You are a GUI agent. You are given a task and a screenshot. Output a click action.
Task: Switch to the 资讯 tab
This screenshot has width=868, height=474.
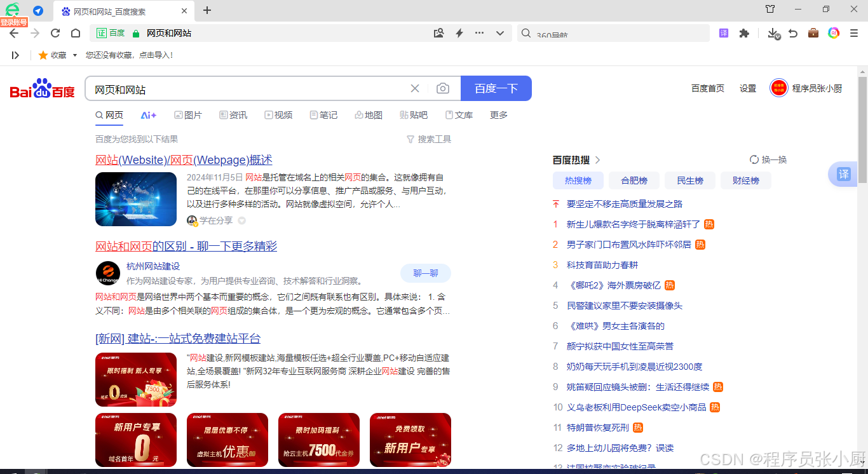tap(233, 115)
